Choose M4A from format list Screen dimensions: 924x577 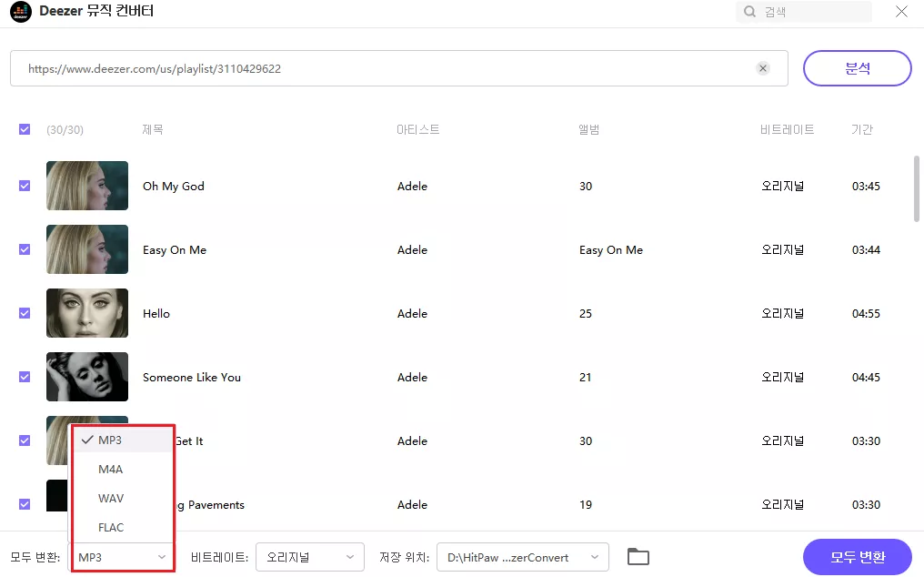pyautogui.click(x=122, y=469)
